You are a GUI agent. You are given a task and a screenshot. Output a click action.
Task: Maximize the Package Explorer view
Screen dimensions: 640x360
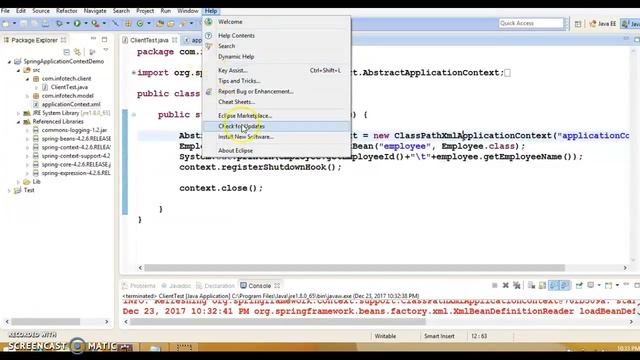[x=104, y=39]
